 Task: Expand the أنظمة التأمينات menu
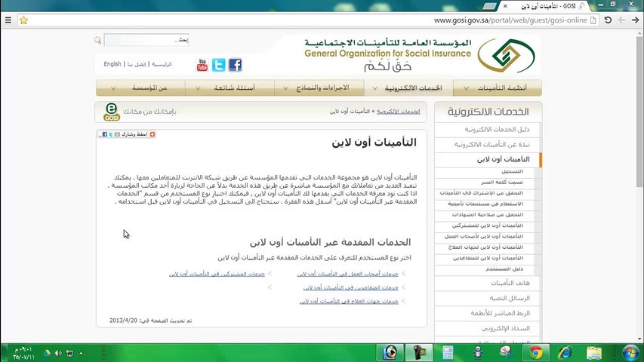(x=498, y=87)
